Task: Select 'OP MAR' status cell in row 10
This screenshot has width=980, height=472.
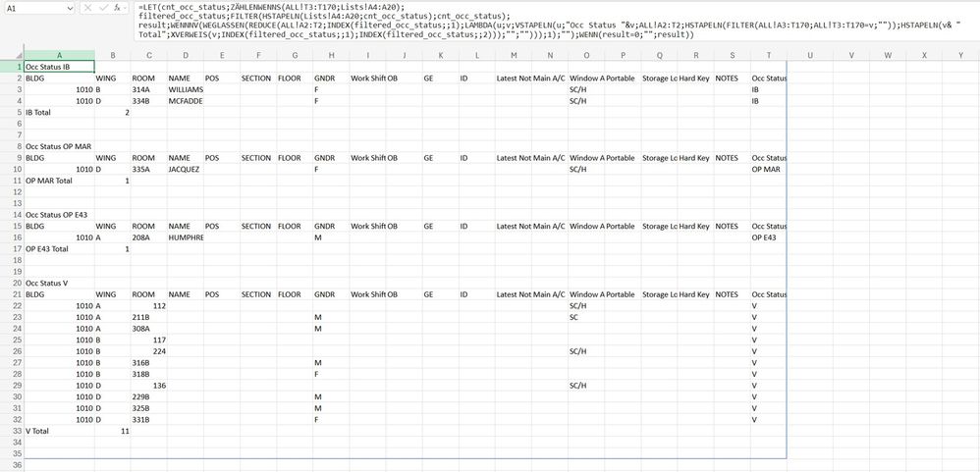Action: (769, 169)
